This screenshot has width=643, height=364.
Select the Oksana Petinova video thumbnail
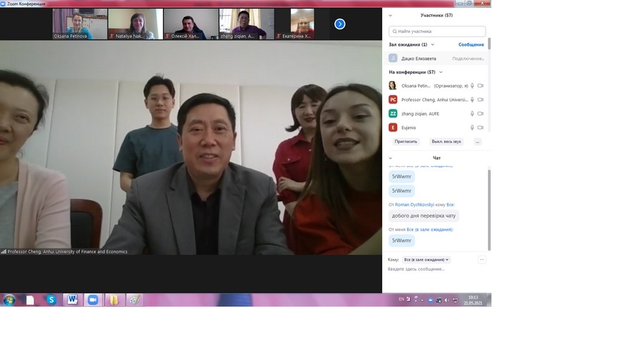[80, 24]
